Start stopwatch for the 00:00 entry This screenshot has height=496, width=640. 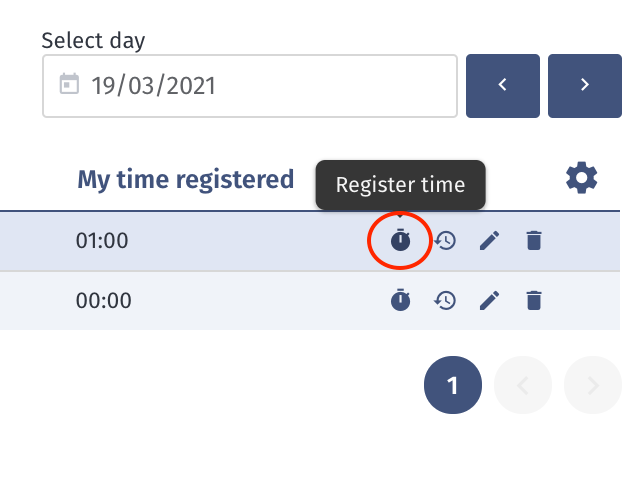tap(401, 300)
